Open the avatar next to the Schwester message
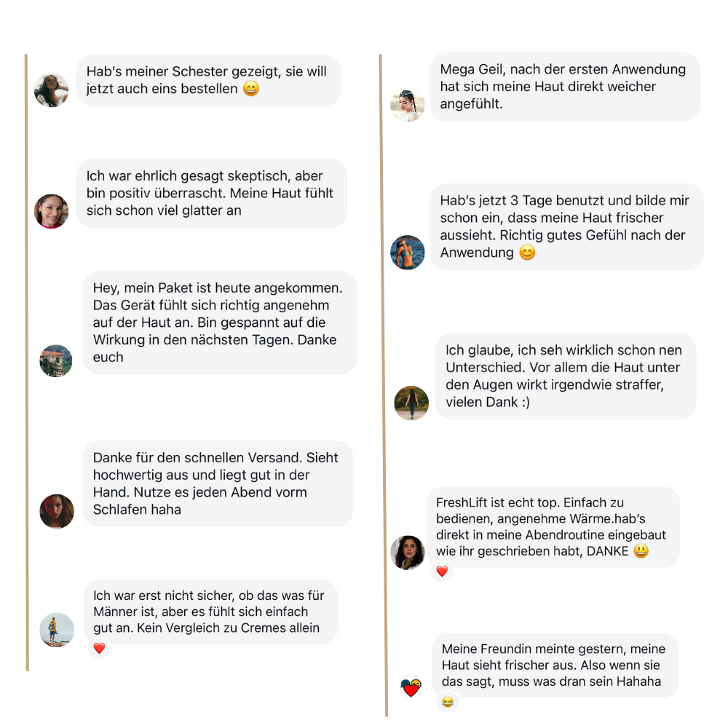 [x=52, y=90]
